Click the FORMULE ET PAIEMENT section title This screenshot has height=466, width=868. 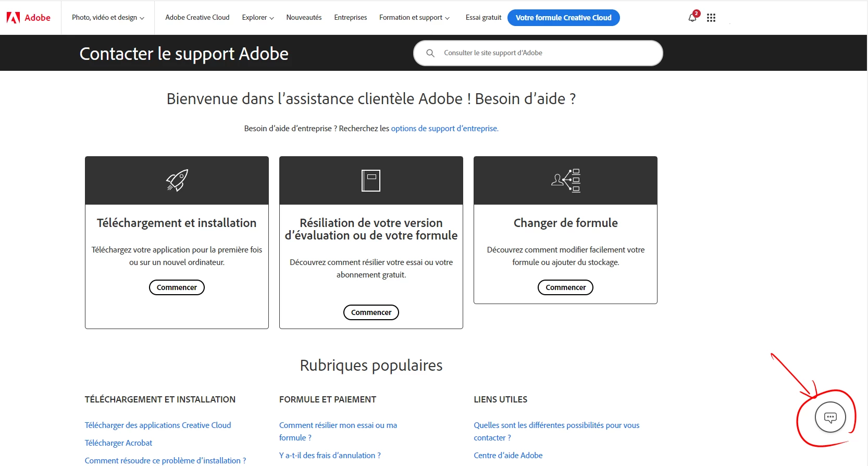pos(328,399)
